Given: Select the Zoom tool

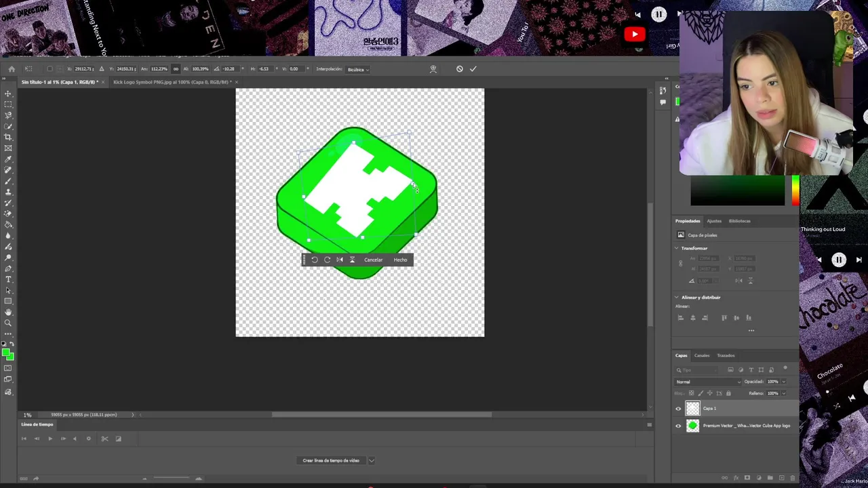Looking at the screenshot, I should tap(8, 323).
